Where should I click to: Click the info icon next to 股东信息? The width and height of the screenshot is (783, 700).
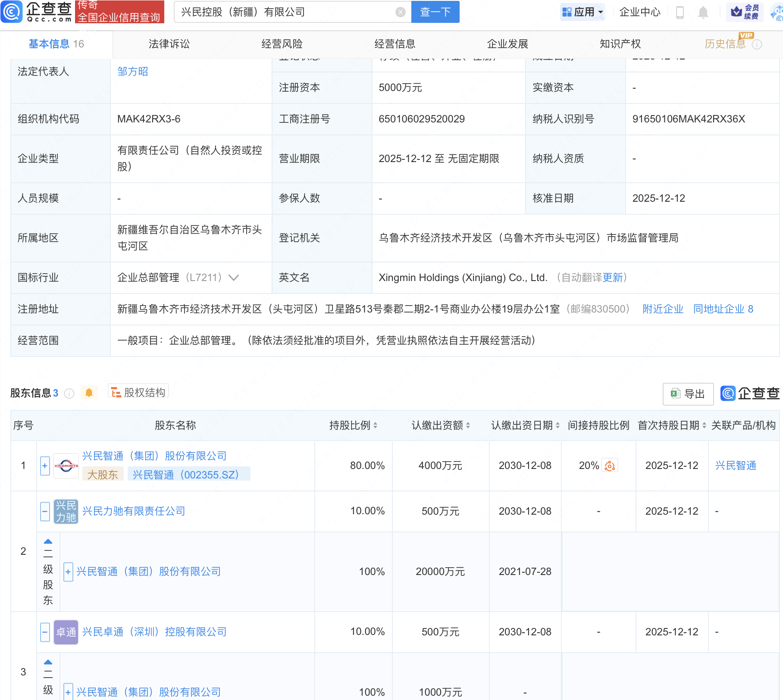69,394
